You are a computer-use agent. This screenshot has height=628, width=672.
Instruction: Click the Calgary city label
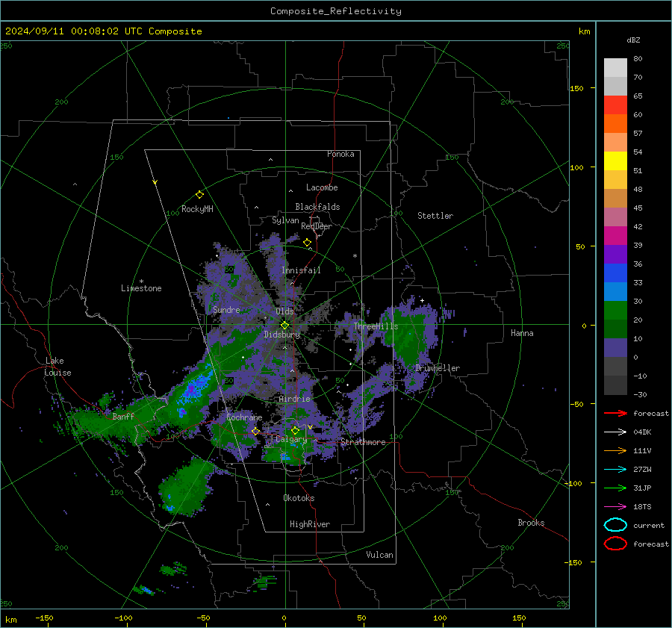pyautogui.click(x=291, y=439)
